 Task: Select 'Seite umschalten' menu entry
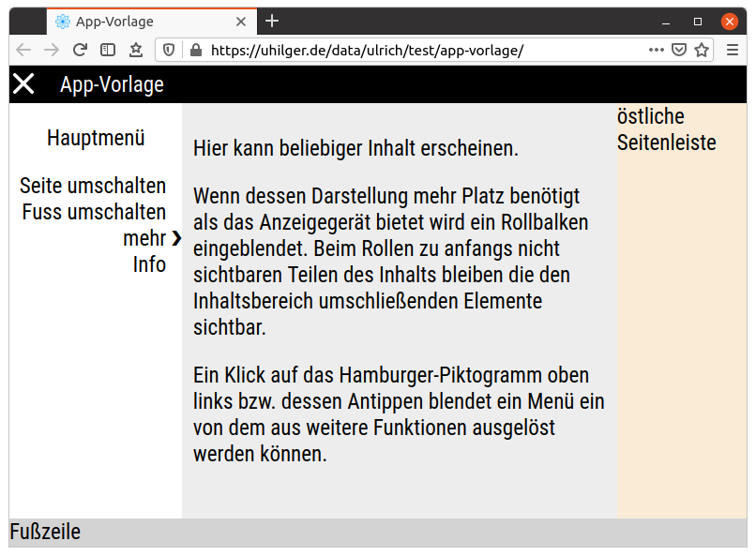93,186
